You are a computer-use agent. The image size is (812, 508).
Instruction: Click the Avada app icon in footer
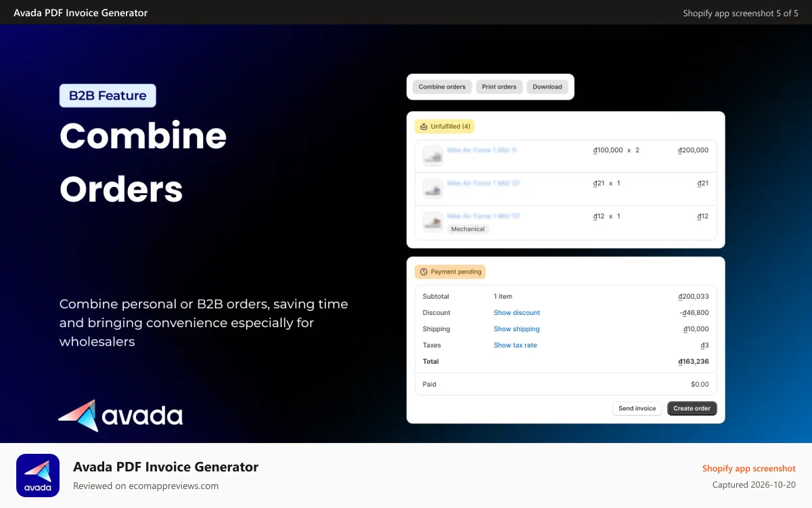pos(38,475)
